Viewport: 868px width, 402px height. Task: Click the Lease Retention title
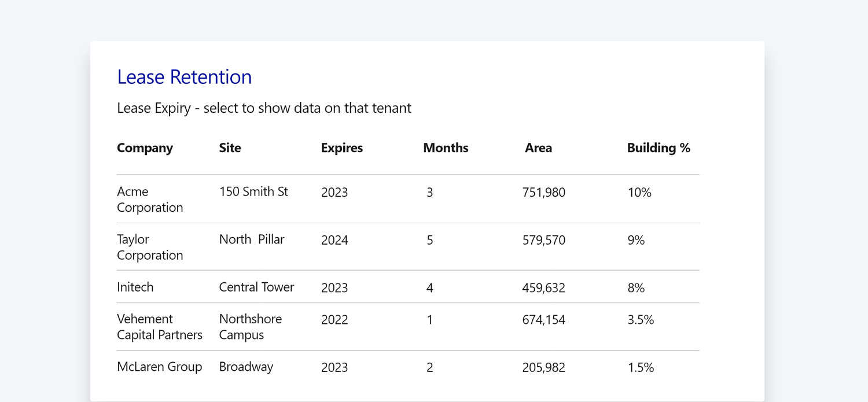click(184, 76)
